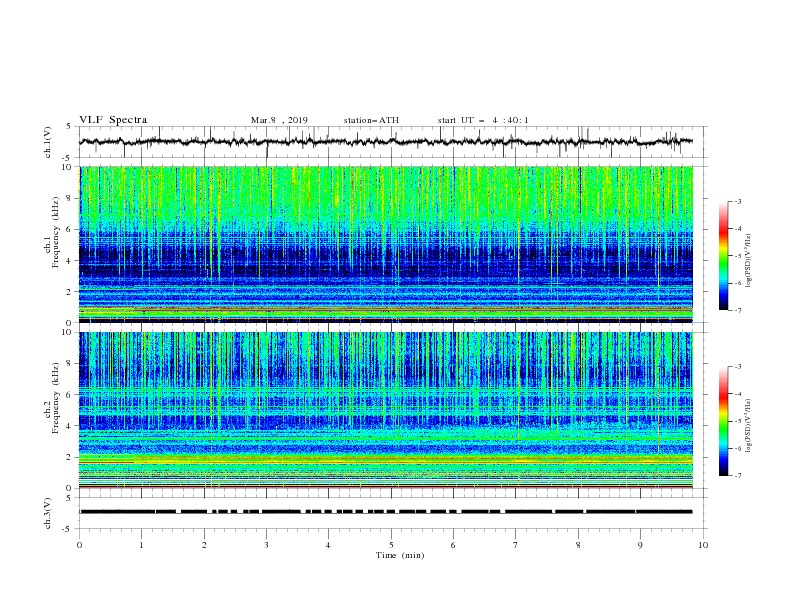This screenshot has height=612, width=792.
Task: Click the "station=ATH" header label
Action: [x=371, y=120]
